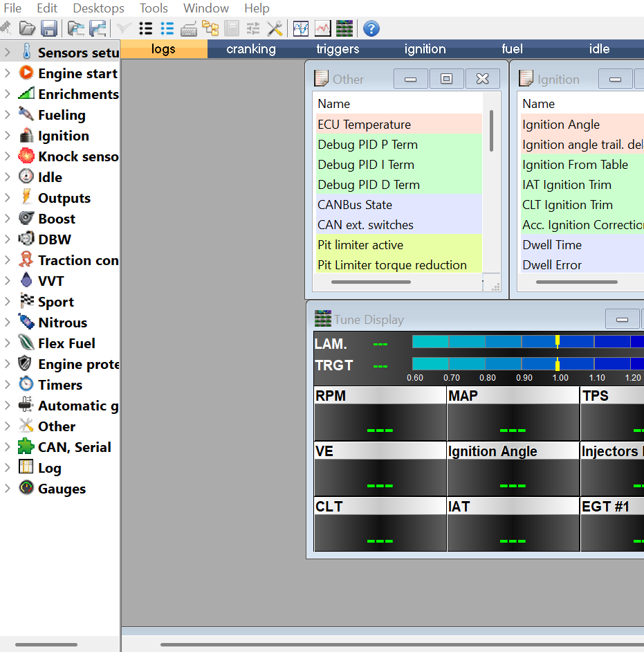Image resolution: width=644 pixels, height=652 pixels.
Task: Click the blue bulleted list icon
Action: coord(167,28)
